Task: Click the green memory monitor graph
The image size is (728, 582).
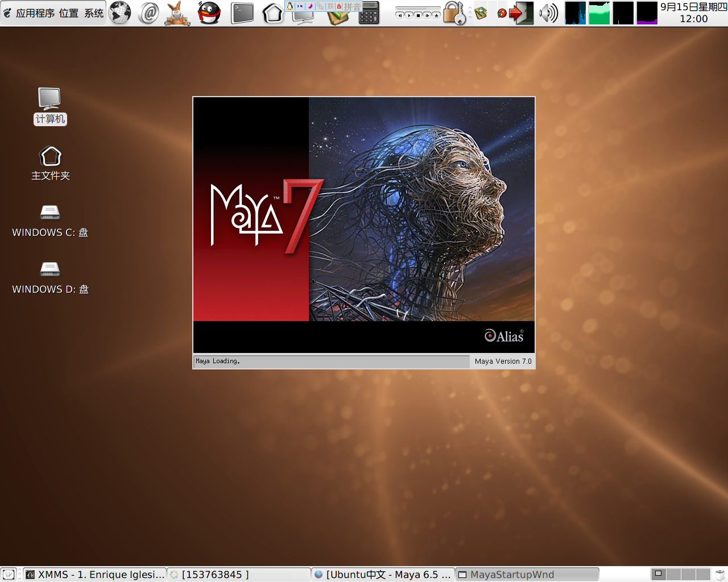Action: [x=599, y=13]
